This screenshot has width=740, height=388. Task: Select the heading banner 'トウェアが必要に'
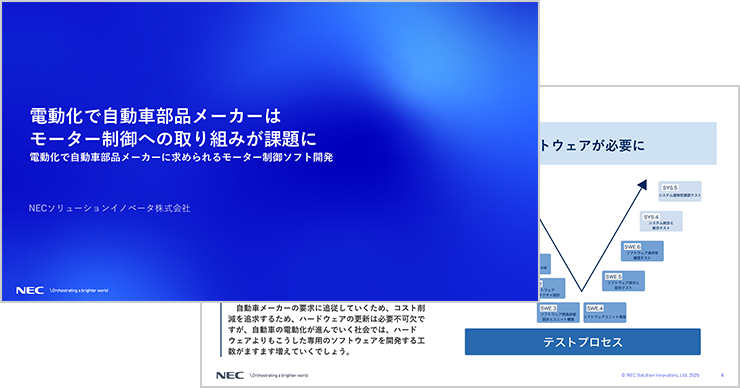[628, 143]
